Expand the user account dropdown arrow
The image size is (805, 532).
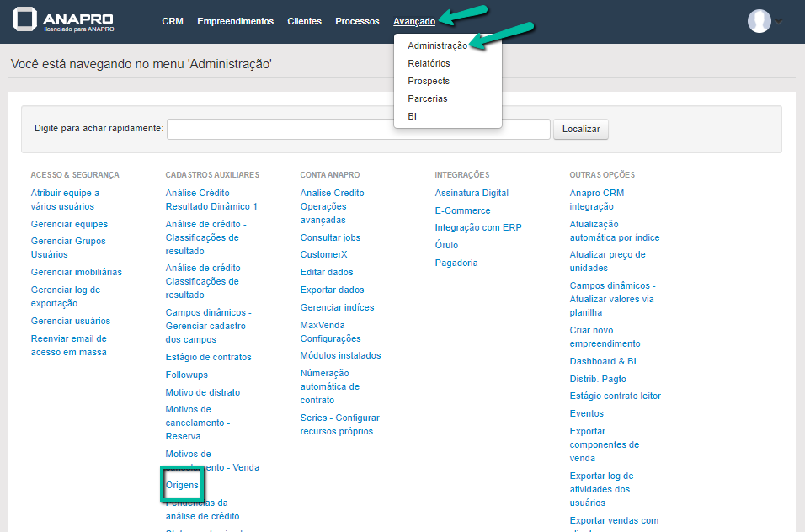(779, 22)
